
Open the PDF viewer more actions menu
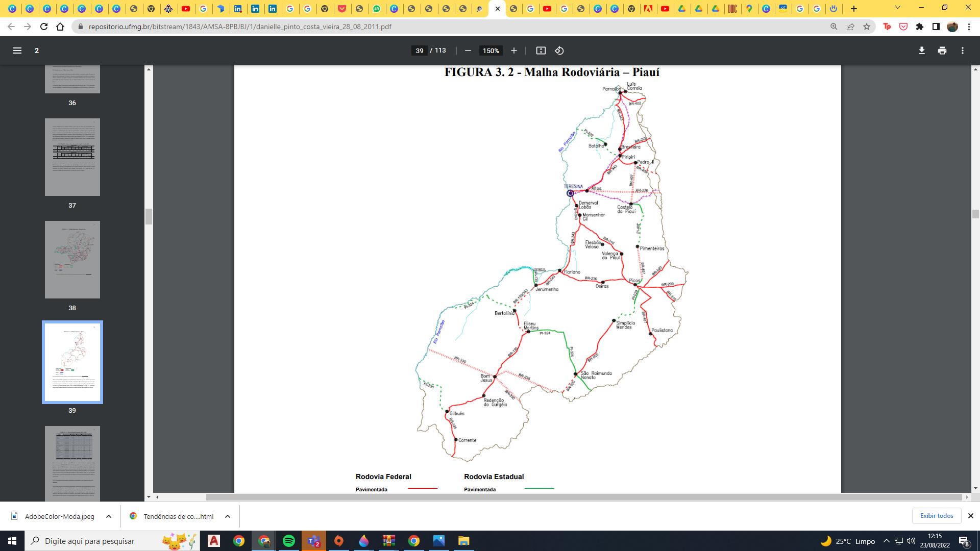(x=963, y=51)
